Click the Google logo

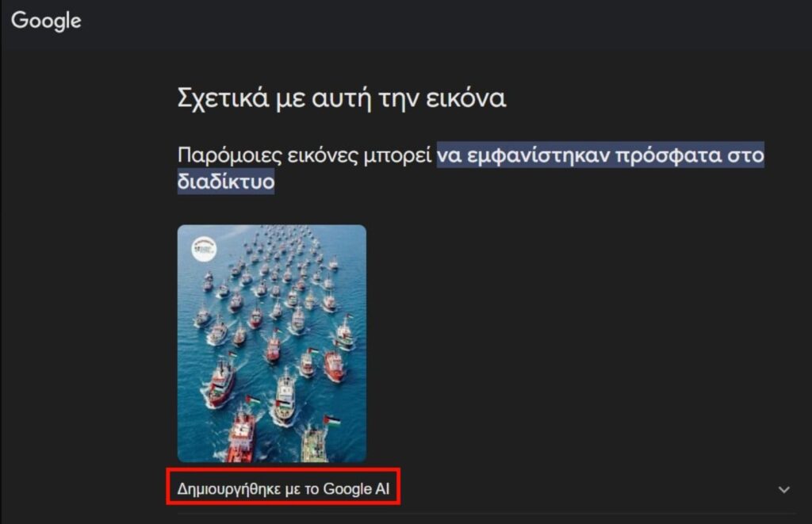[46, 21]
